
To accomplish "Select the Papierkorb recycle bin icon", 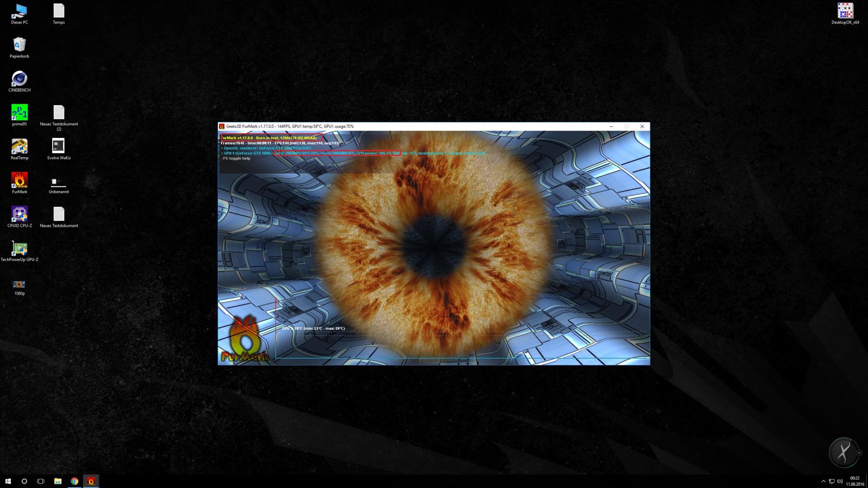I will pyautogui.click(x=19, y=48).
